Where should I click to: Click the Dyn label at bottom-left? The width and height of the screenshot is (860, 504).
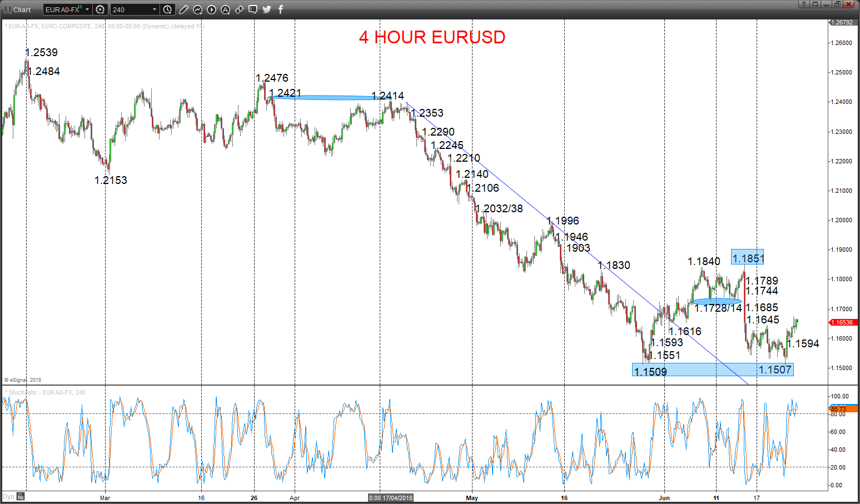[x=8, y=496]
